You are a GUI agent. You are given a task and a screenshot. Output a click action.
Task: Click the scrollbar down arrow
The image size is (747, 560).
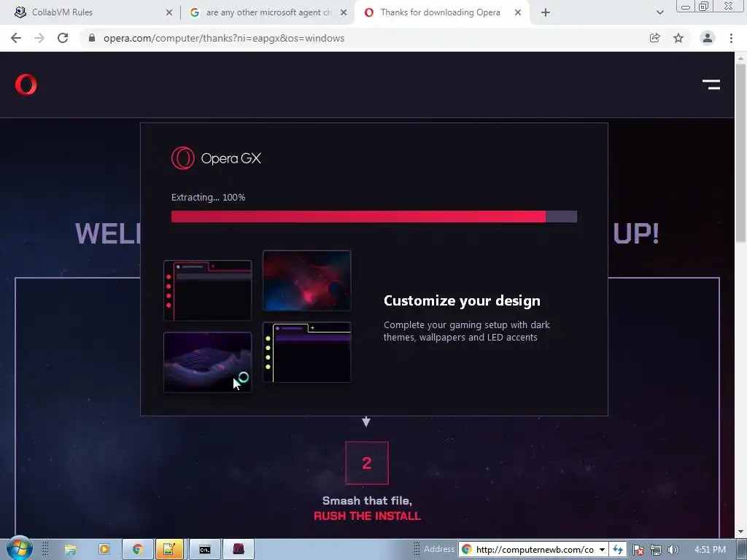tap(740, 532)
